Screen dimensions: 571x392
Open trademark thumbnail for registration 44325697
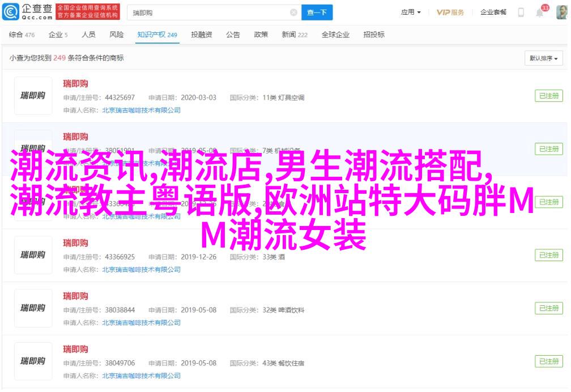pos(33,96)
